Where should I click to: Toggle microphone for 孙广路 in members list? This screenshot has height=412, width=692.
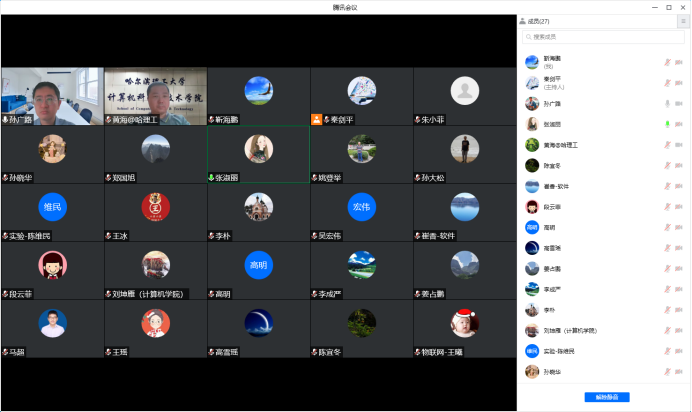tap(667, 103)
